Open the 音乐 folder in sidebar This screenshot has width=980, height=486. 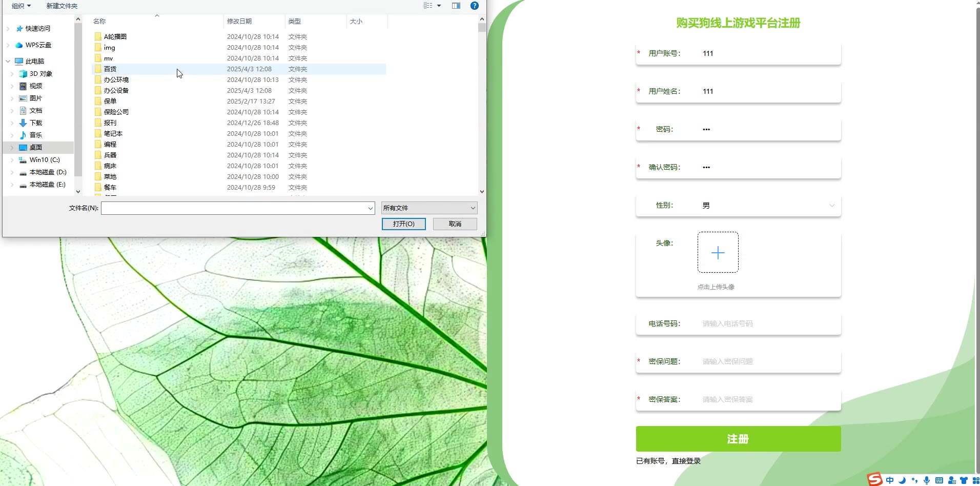[x=35, y=135]
